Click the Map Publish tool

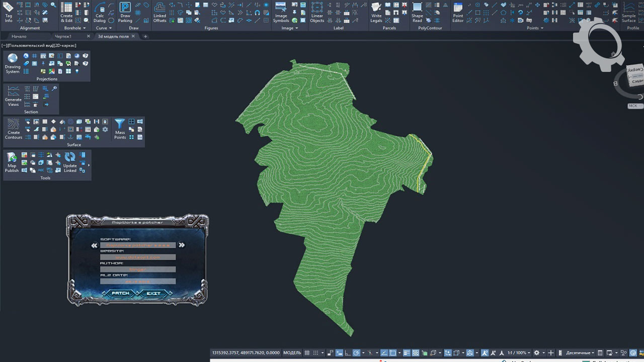[x=12, y=162]
